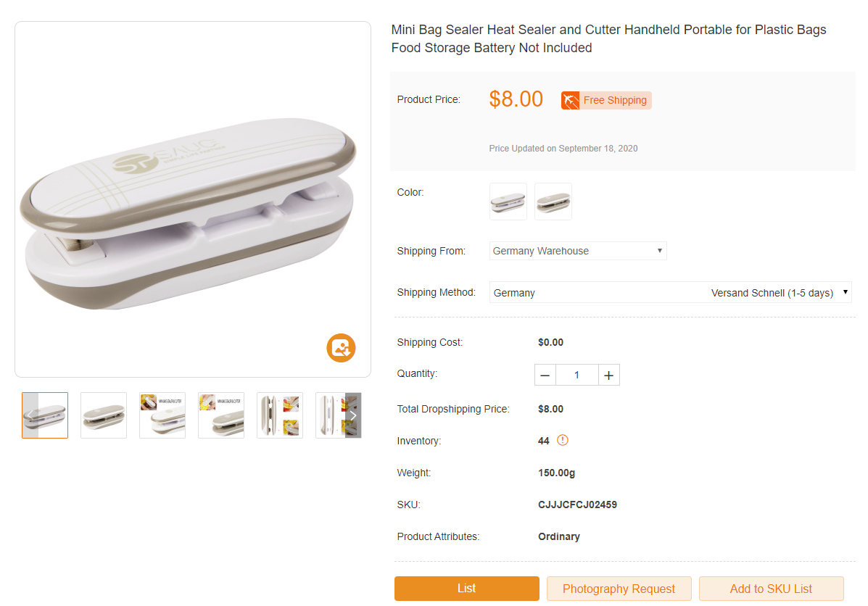Select the third product thumbnail image

162,415
